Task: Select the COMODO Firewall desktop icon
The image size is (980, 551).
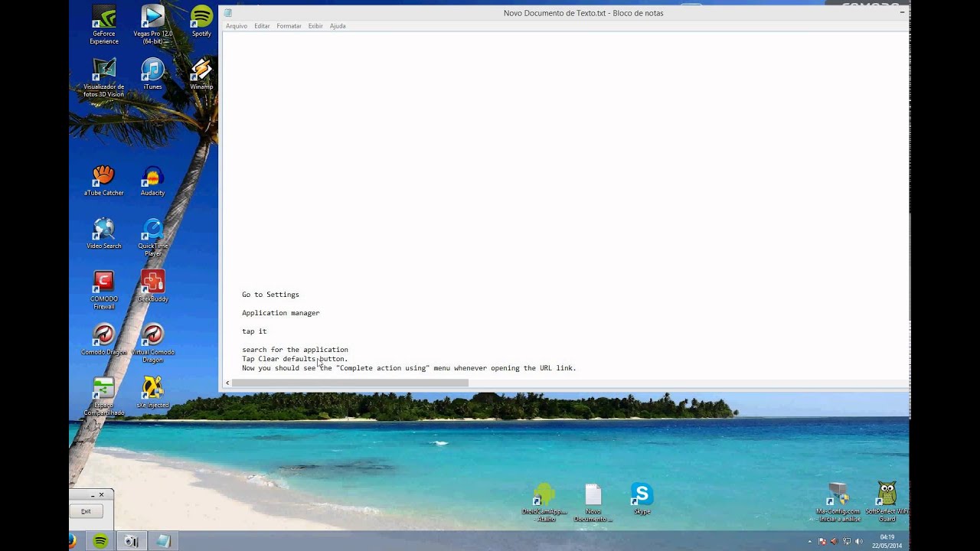Action: point(103,290)
